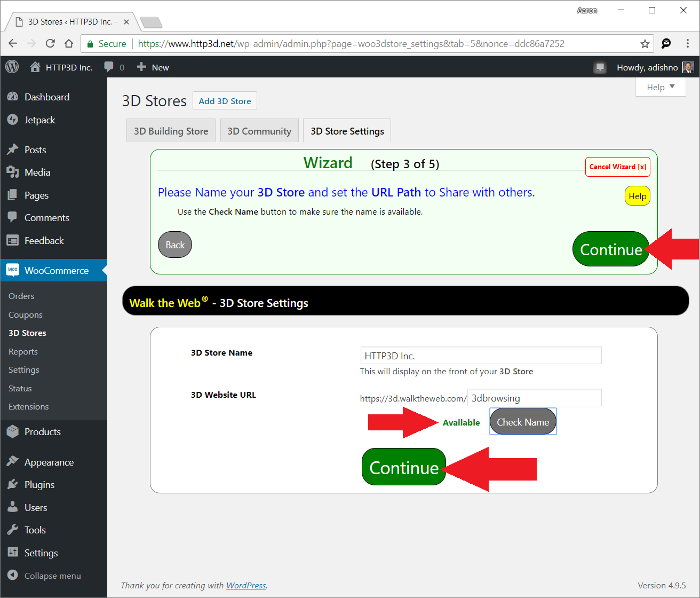The image size is (700, 598).
Task: Click yellow Help button in wizard
Action: [x=638, y=196]
